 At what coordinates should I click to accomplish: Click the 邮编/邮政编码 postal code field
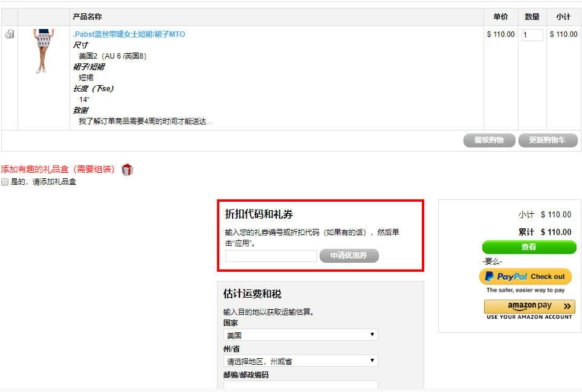300,385
